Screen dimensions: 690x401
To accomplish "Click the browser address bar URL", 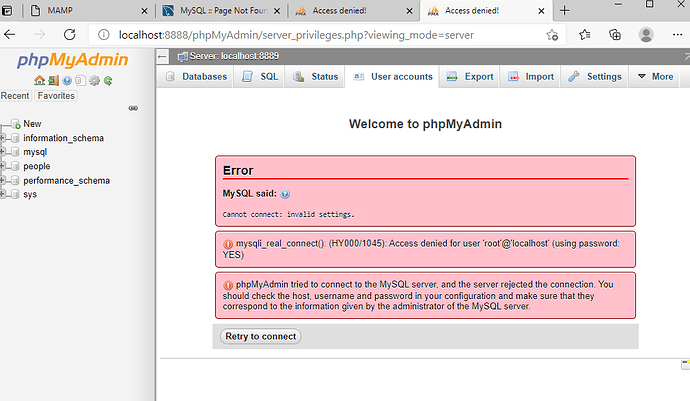I will click(x=296, y=35).
